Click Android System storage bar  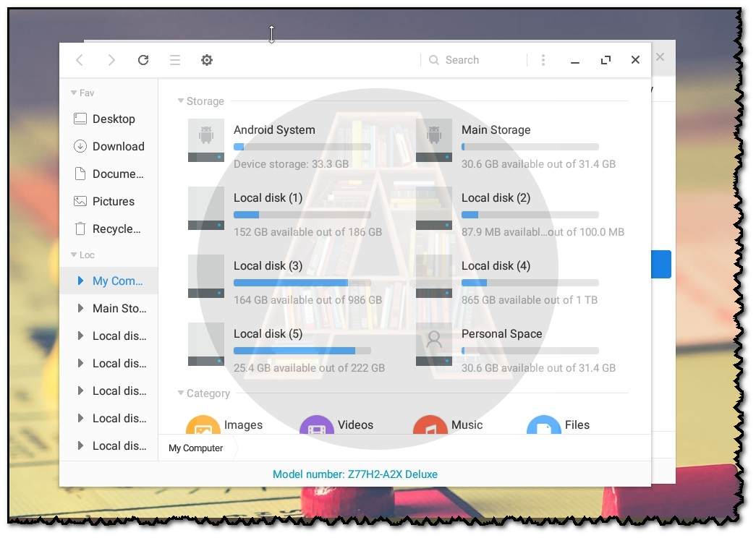click(x=302, y=147)
